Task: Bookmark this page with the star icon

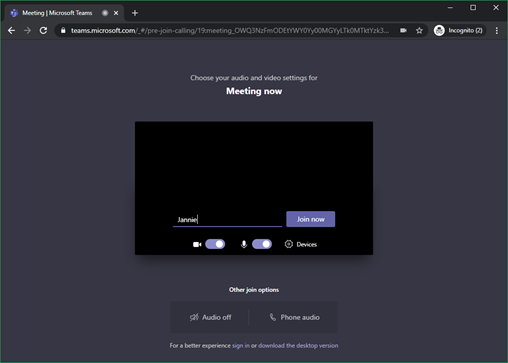Action: (x=419, y=31)
